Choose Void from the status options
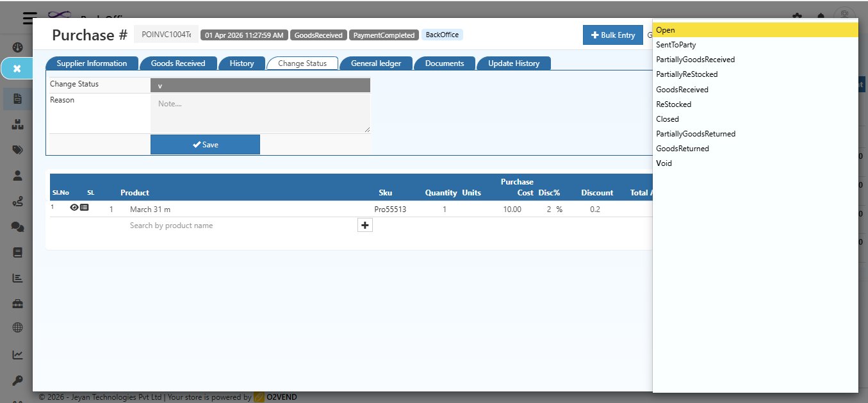Viewport: 868px width, 403px height. coord(664,163)
